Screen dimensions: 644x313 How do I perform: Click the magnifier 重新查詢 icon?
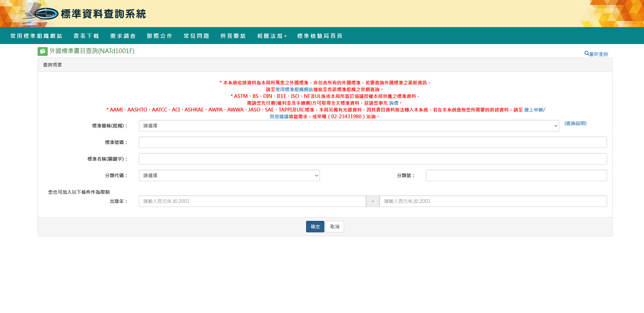(x=586, y=54)
